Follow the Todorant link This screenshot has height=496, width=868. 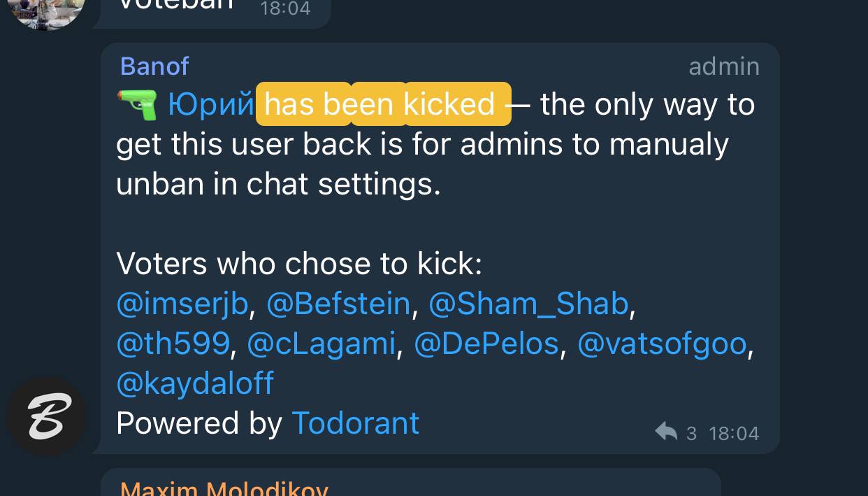pyautogui.click(x=355, y=423)
